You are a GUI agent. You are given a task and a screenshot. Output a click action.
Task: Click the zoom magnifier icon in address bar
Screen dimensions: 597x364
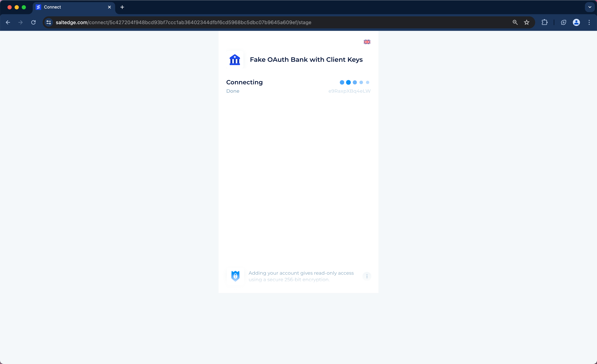(x=515, y=22)
